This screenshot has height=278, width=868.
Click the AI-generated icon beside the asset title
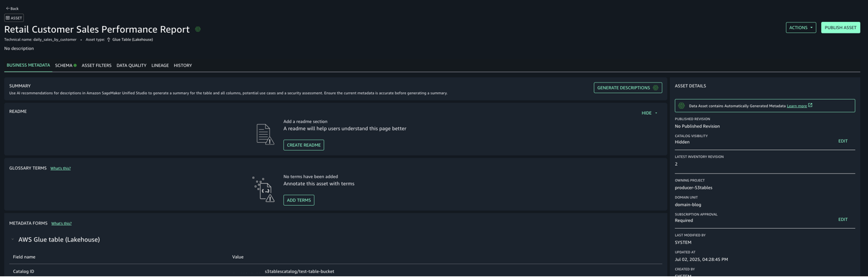[198, 29]
